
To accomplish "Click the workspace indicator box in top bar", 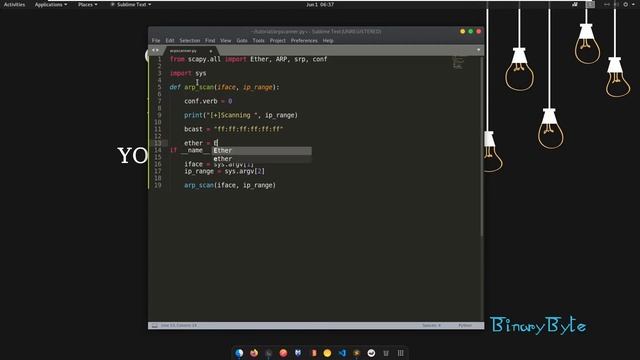I will (590, 4).
